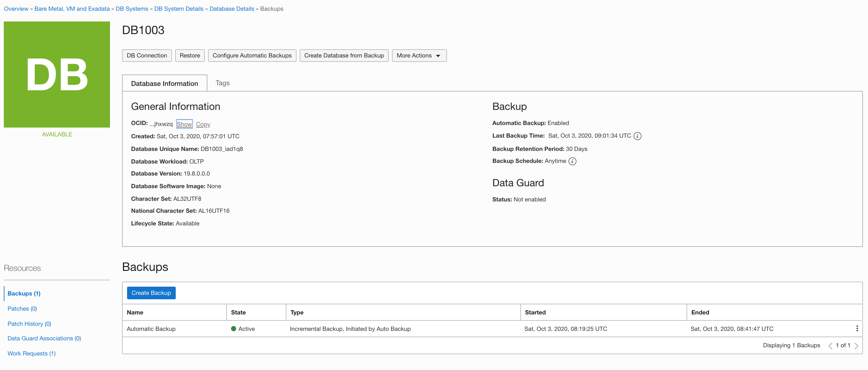Image resolution: width=868 pixels, height=370 pixels.
Task: Switch to the Database Information tab
Action: point(164,83)
